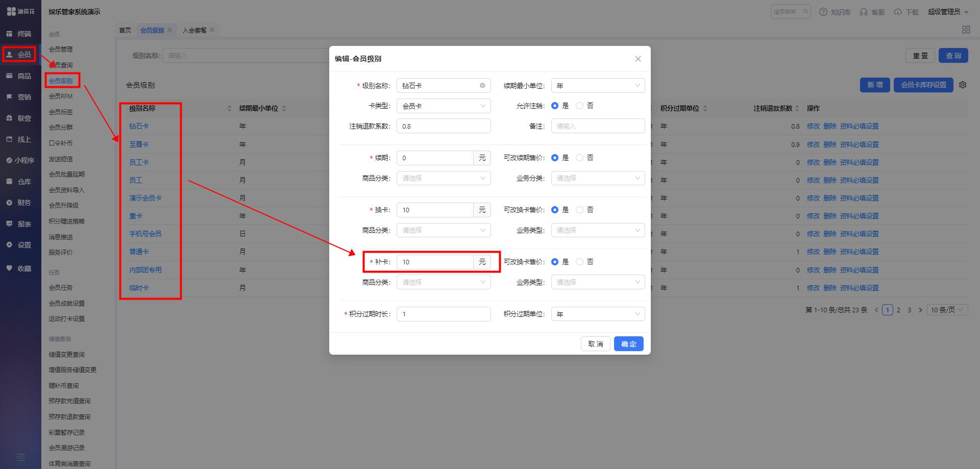This screenshot has width=980, height=469.
Task: Open 会员标签 in the submenu
Action: click(61, 112)
